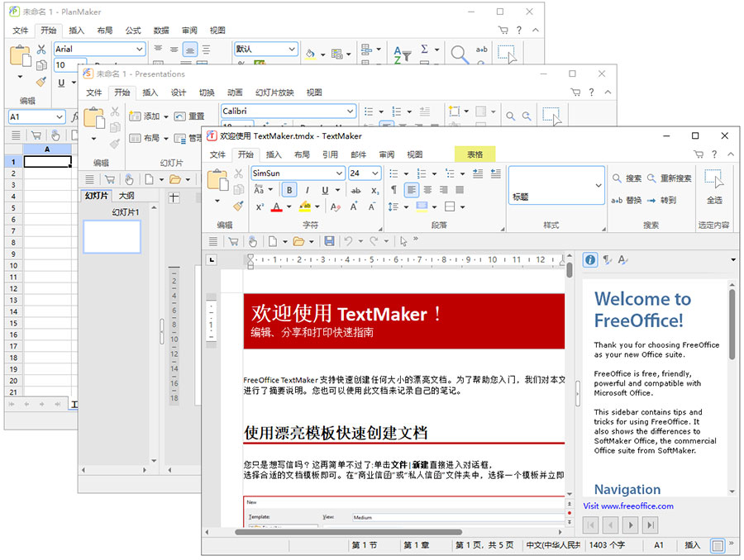Toggle Bold formatting in TextMaker
Screen dimensions: 744x560
point(289,190)
